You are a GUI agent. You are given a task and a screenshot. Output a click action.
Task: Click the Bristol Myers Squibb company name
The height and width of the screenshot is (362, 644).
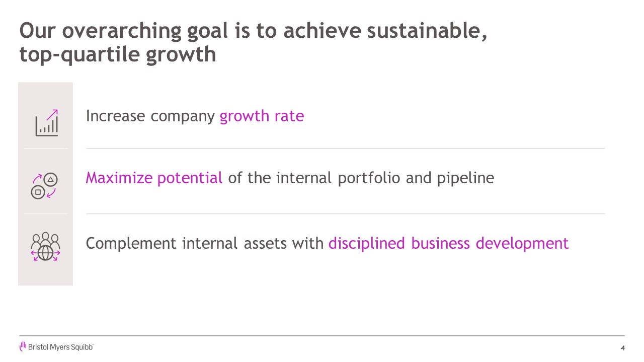pyautogui.click(x=60, y=347)
